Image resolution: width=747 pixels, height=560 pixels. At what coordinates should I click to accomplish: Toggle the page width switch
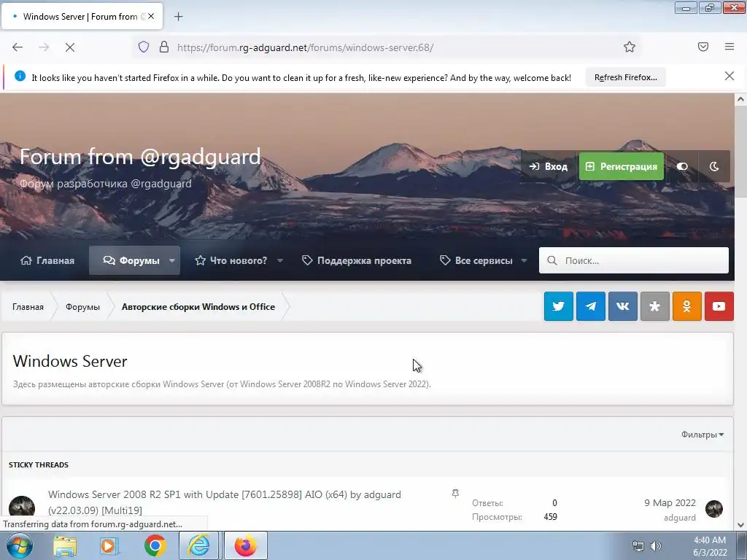(x=682, y=166)
